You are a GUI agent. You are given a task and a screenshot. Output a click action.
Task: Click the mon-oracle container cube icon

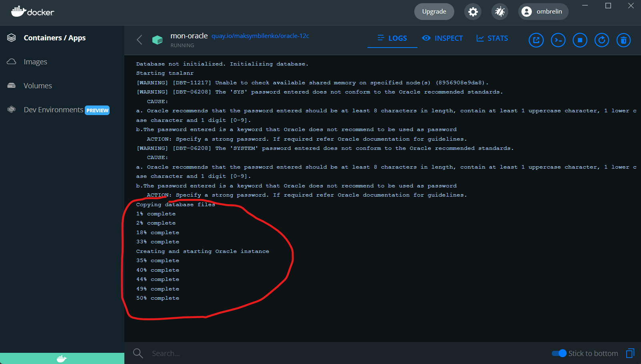point(157,40)
